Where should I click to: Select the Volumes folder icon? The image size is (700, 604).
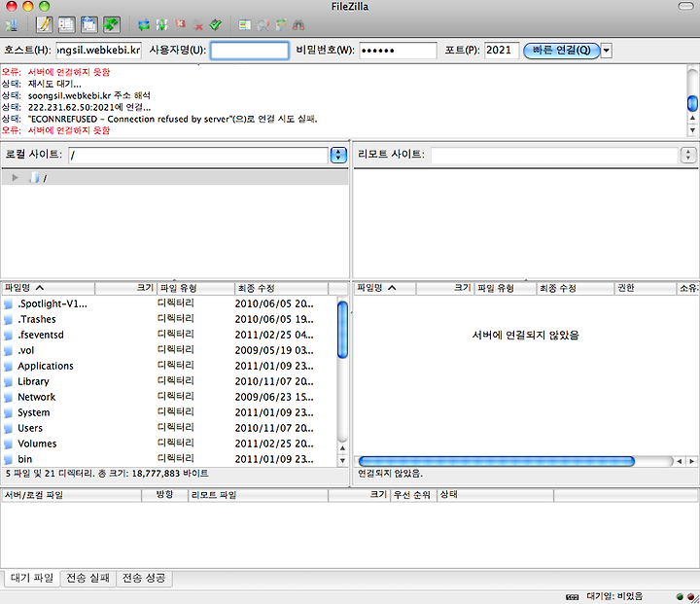point(8,444)
